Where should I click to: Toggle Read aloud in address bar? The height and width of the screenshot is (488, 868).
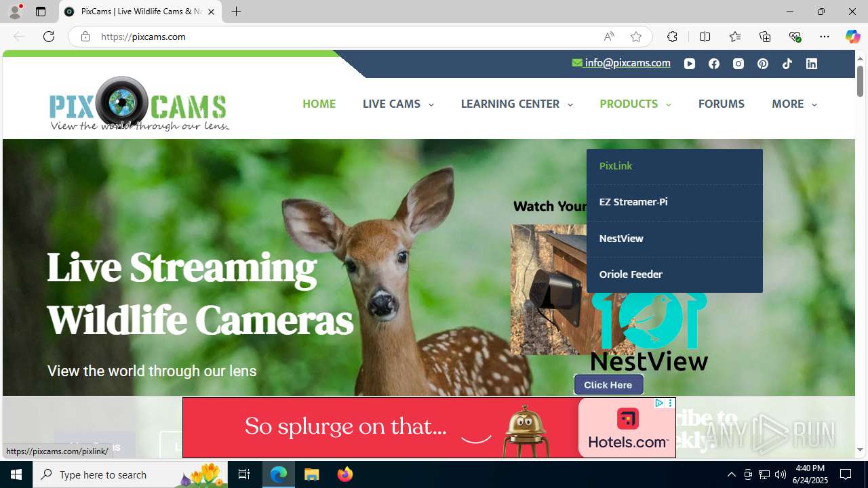click(x=609, y=37)
